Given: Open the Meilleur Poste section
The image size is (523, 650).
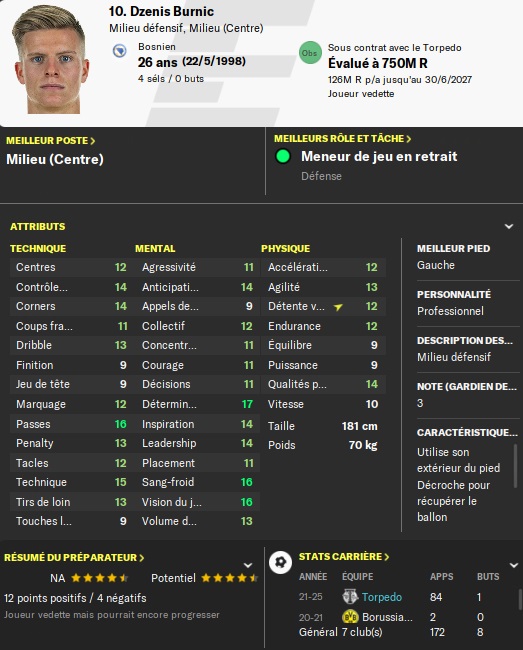Looking at the screenshot, I should click(51, 141).
